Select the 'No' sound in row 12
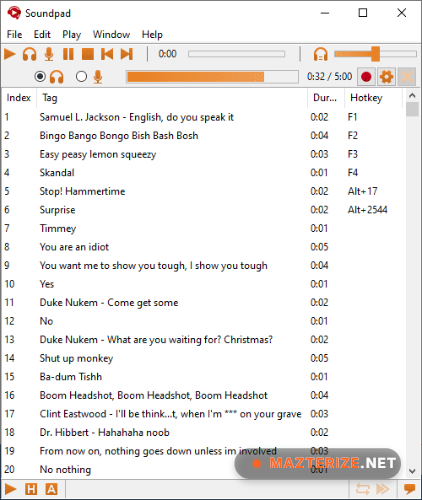Viewport: 422px width, 500px height. pos(204,321)
